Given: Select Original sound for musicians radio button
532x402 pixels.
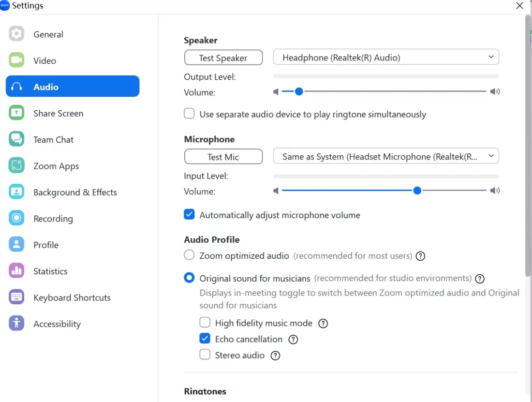Looking at the screenshot, I should click(x=189, y=278).
